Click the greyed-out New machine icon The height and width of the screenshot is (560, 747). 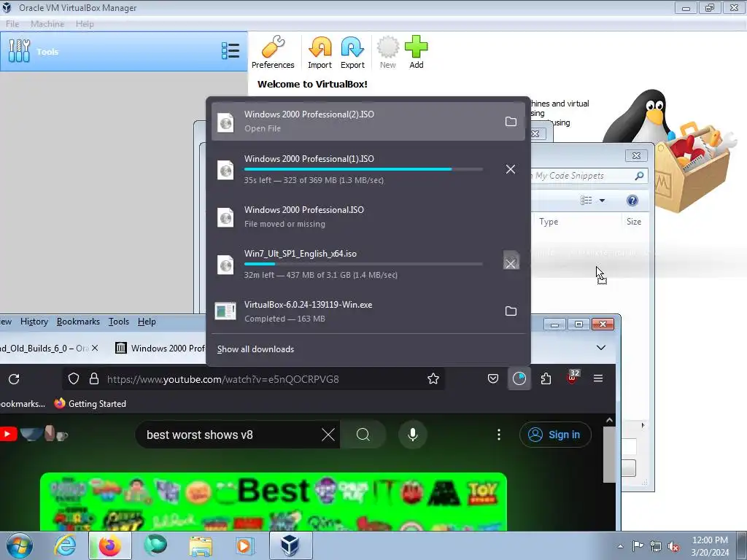388,52
